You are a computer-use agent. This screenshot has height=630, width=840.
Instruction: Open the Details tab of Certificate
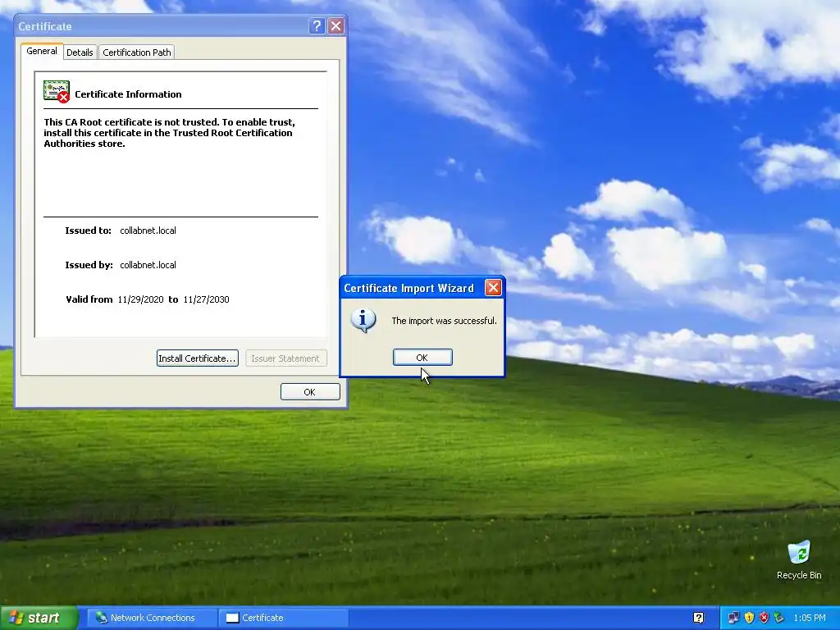pos(80,52)
